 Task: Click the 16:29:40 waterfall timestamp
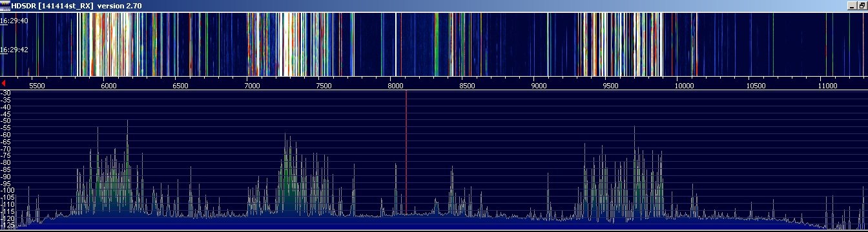pos(14,21)
